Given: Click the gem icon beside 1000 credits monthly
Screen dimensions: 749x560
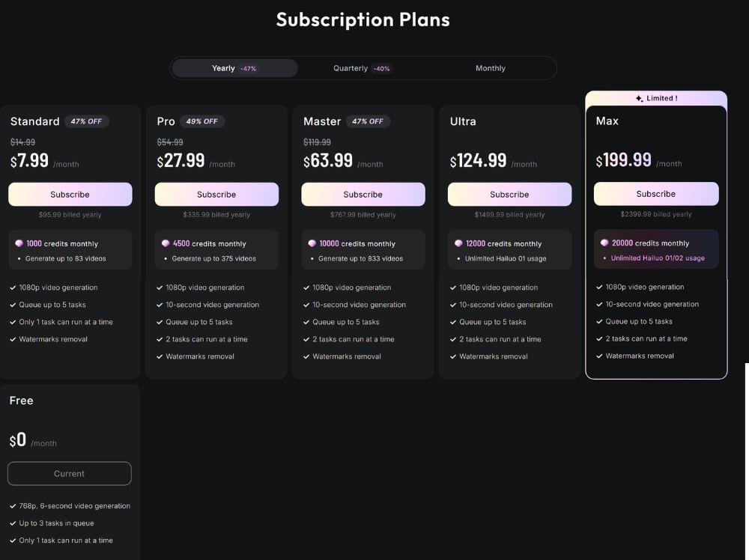Looking at the screenshot, I should [x=19, y=243].
